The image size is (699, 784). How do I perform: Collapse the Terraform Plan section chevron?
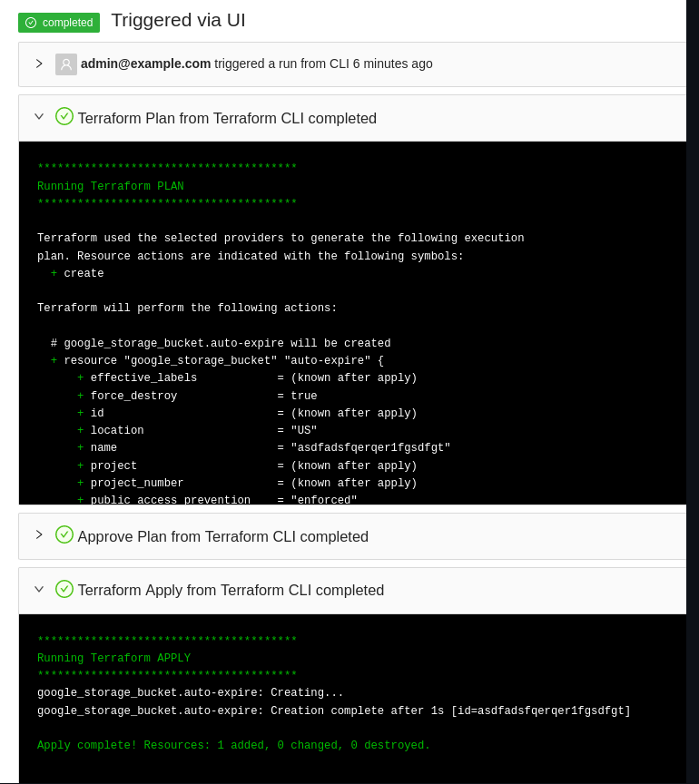pyautogui.click(x=39, y=116)
